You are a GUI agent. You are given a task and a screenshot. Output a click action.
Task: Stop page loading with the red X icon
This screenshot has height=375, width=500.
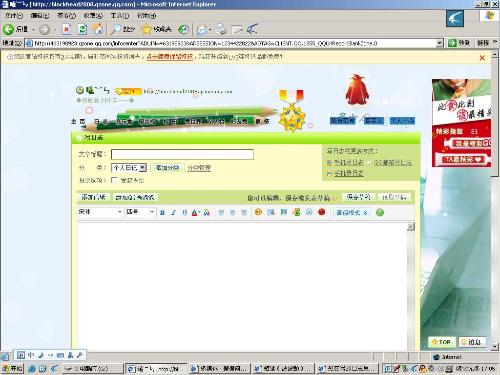pyautogui.click(x=67, y=29)
